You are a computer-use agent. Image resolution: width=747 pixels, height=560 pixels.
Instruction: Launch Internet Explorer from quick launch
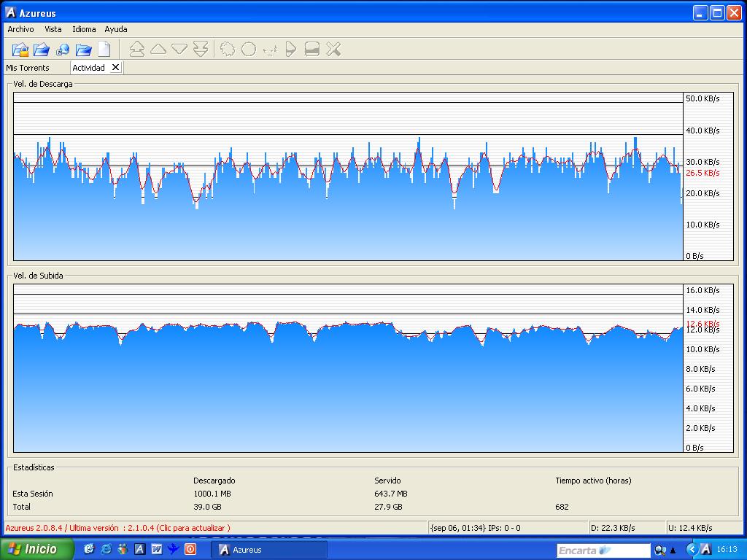[x=106, y=549]
